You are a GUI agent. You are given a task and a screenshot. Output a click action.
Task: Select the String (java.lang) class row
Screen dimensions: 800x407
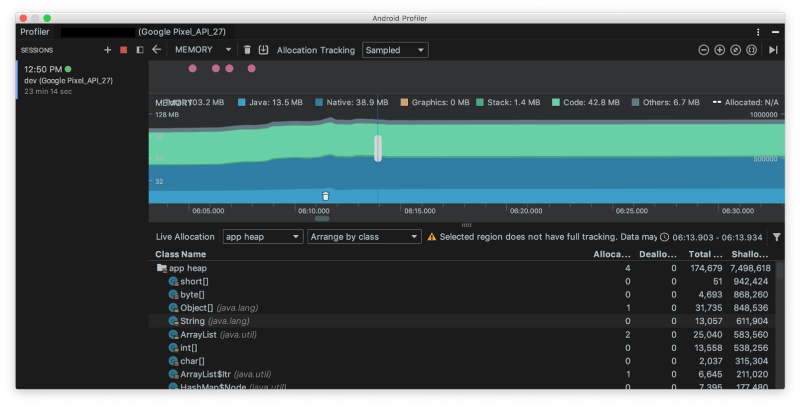[205, 321]
